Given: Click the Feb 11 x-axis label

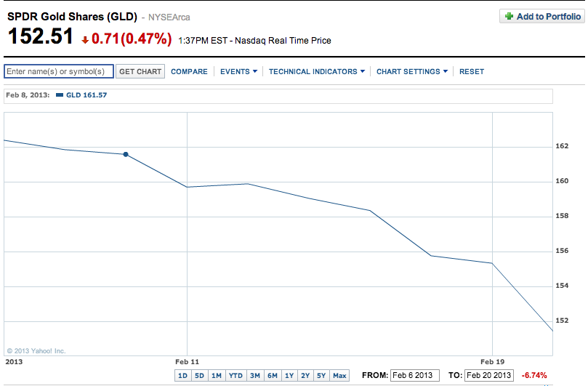Looking at the screenshot, I should 187,361.
